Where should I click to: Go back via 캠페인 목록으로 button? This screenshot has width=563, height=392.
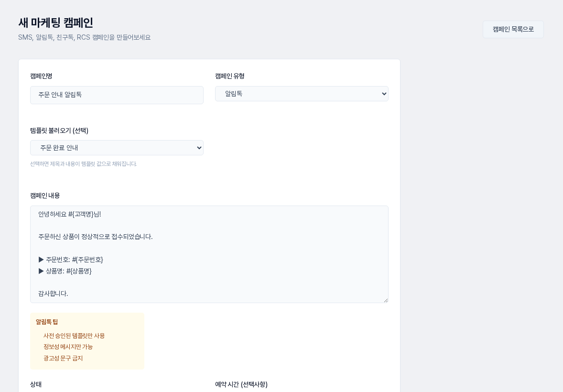pyautogui.click(x=513, y=29)
